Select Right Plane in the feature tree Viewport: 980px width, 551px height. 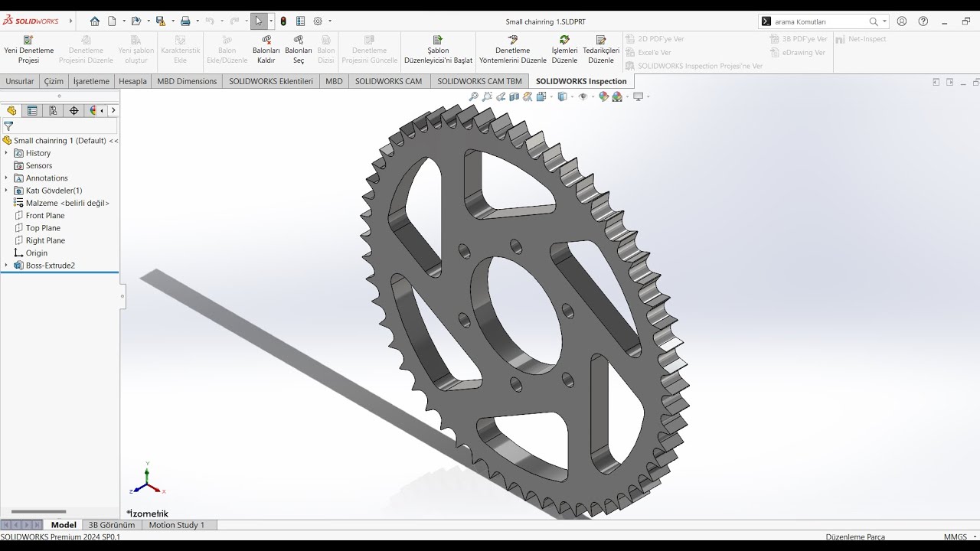(x=45, y=240)
